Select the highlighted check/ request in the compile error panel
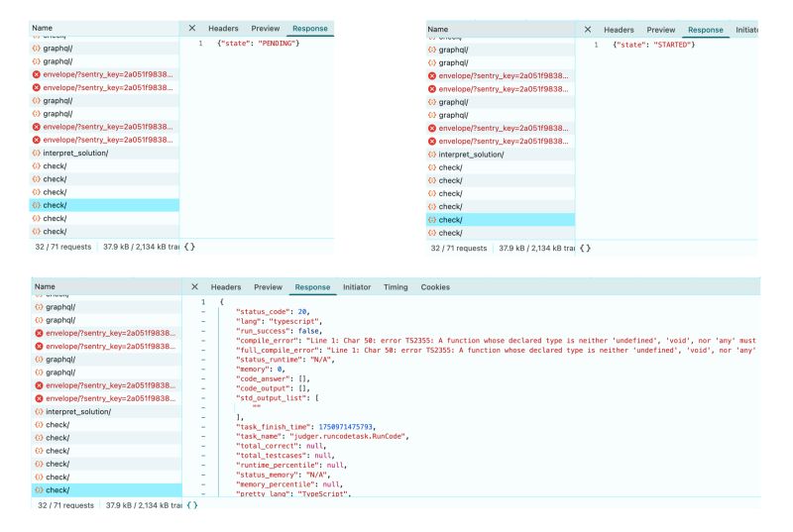This screenshot has width=793, height=532. pyautogui.click(x=107, y=490)
